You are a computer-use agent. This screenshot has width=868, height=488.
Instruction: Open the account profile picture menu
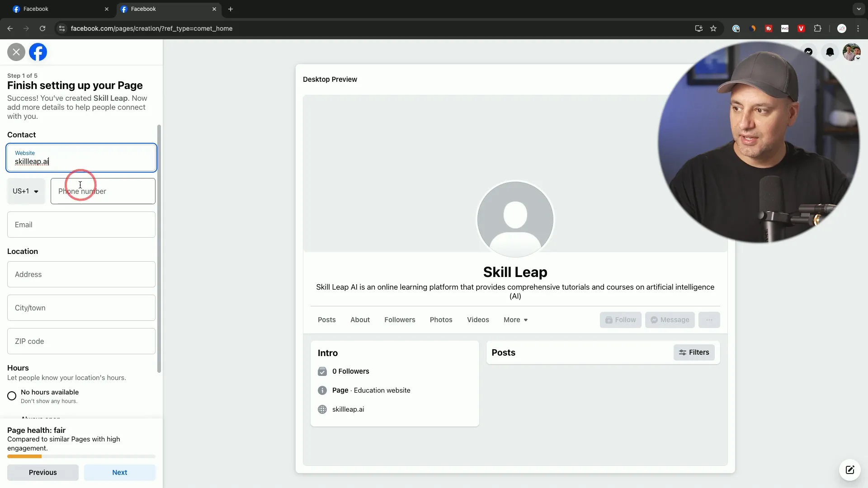coord(852,52)
